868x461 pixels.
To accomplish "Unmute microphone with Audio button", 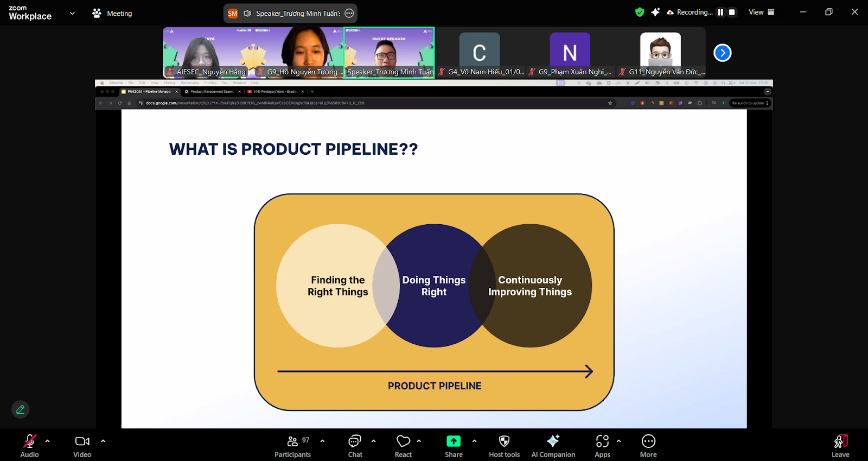I will (29, 446).
